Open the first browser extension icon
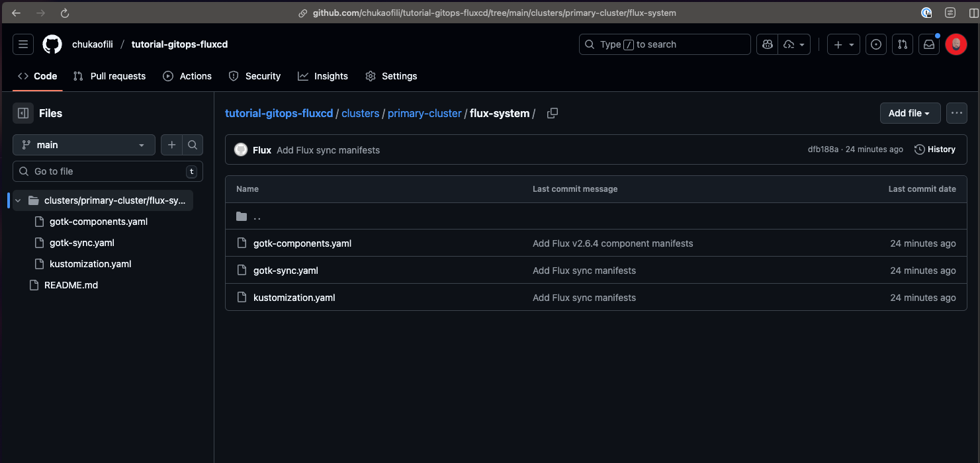Screen dimensions: 980x463 pos(927,13)
